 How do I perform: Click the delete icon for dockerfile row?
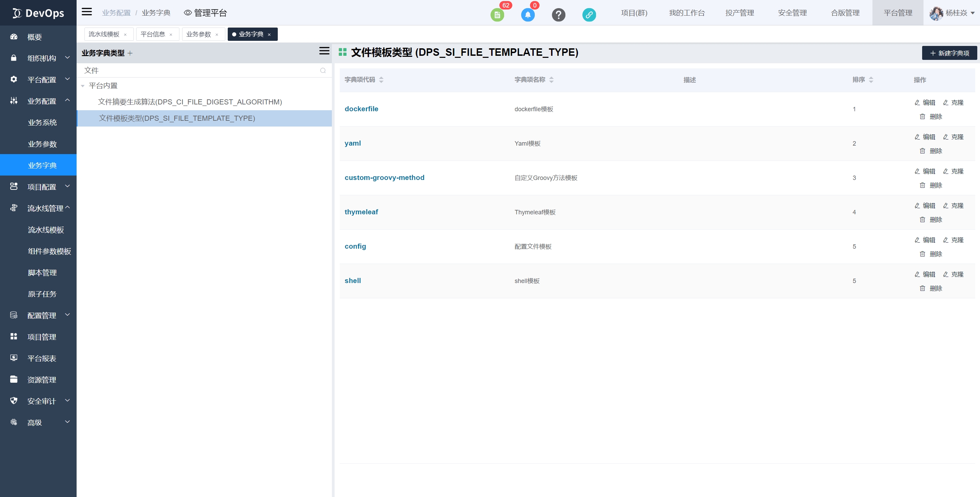coord(922,117)
